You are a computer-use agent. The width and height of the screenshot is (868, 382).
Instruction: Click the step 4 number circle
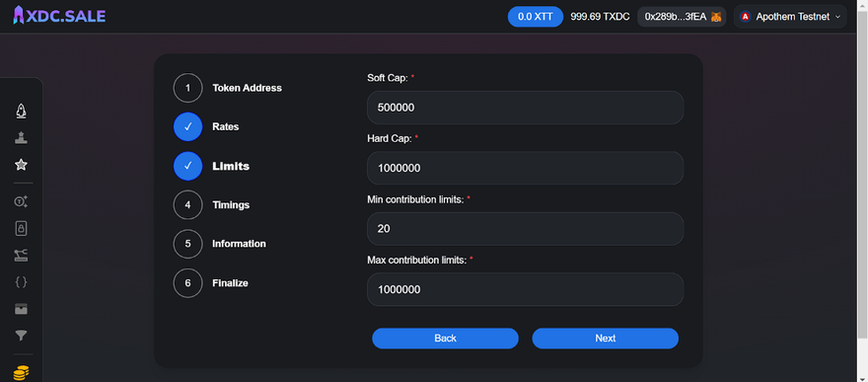point(187,205)
